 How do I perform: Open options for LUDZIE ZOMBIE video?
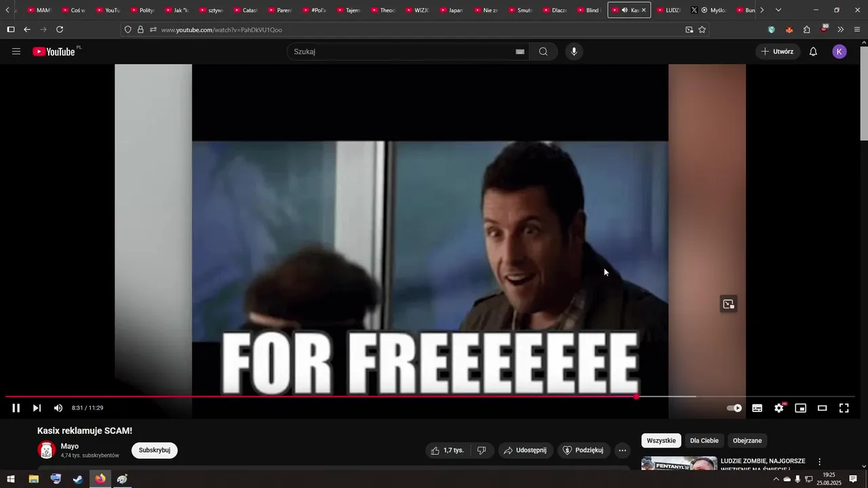coord(819,462)
